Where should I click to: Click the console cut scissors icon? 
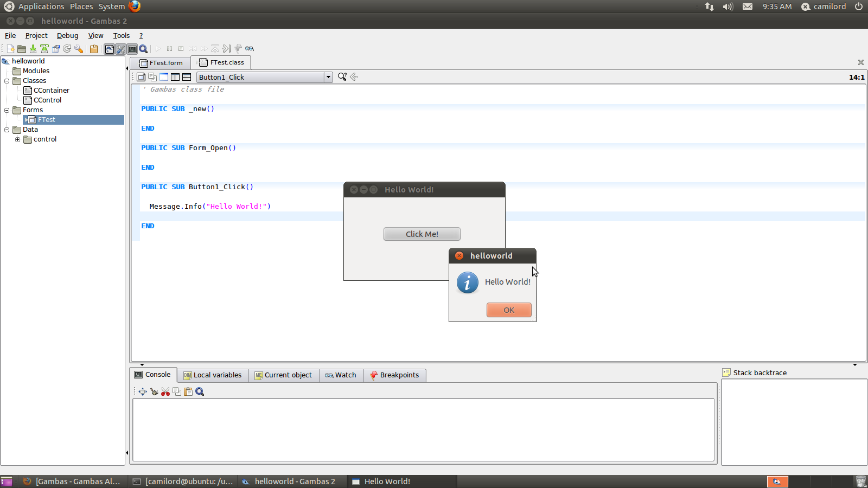(165, 391)
